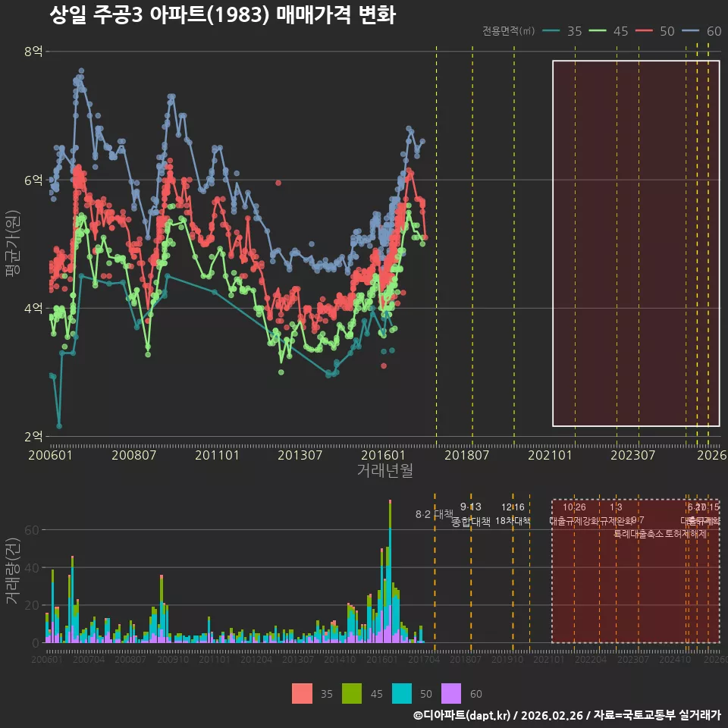The height and width of the screenshot is (728, 728).
Task: Click the 40 gridline label in volume chart
Action: pos(32,567)
